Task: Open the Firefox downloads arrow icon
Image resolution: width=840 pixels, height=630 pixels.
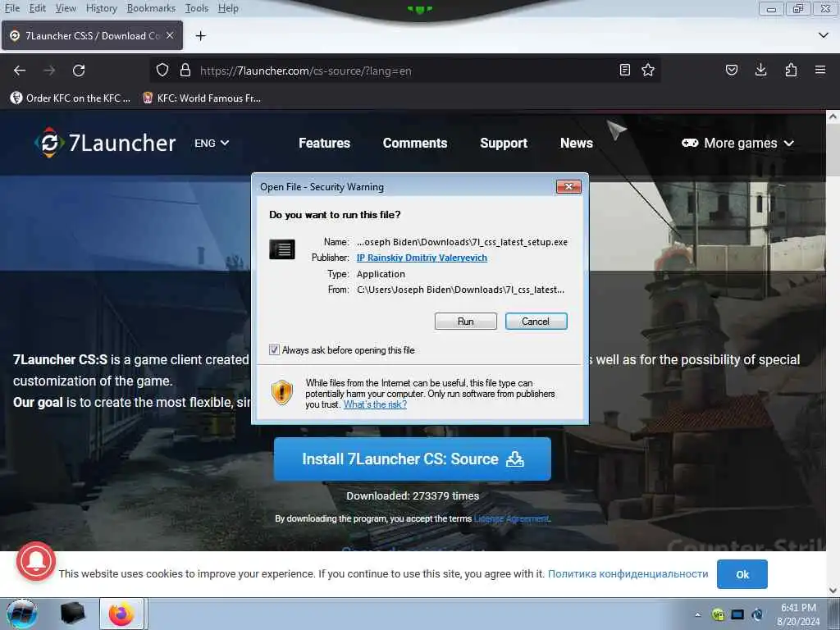Action: click(x=760, y=70)
